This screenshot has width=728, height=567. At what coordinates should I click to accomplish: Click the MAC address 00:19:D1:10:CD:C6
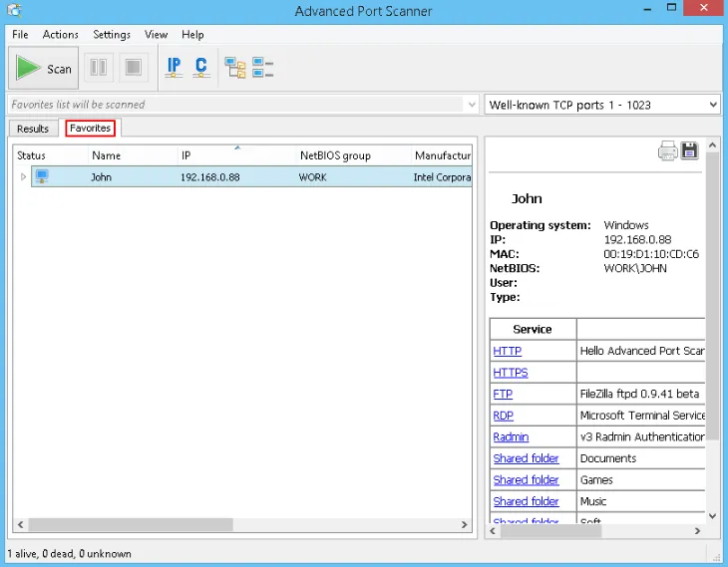(651, 254)
